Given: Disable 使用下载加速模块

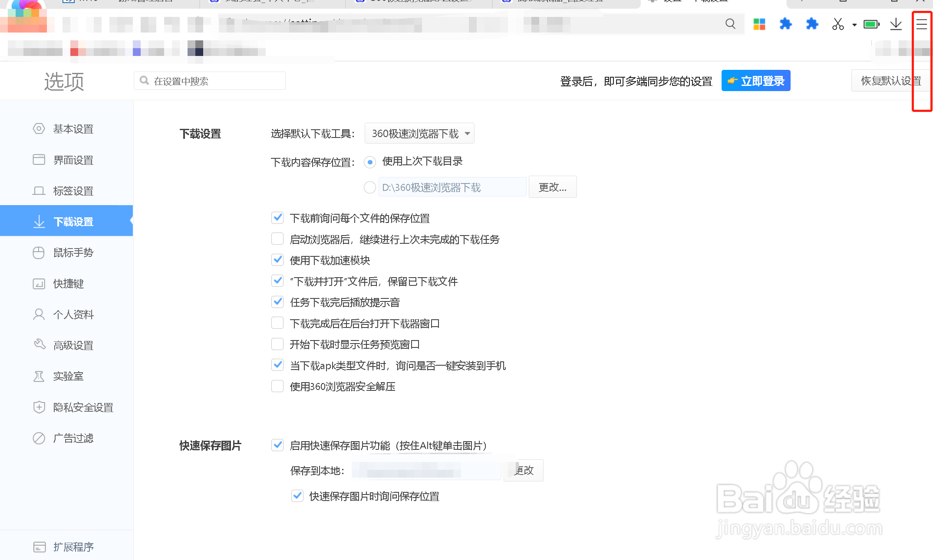Looking at the screenshot, I should coord(277,259).
